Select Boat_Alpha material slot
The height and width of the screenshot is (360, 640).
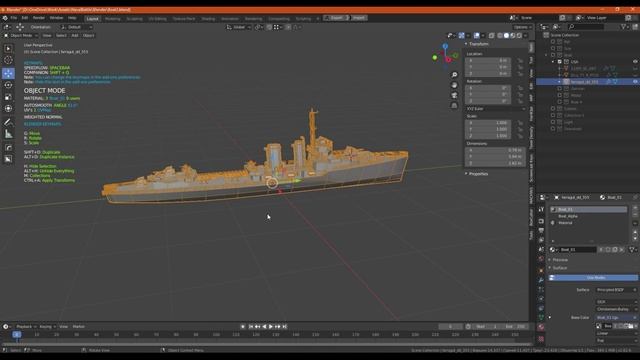tap(589, 216)
